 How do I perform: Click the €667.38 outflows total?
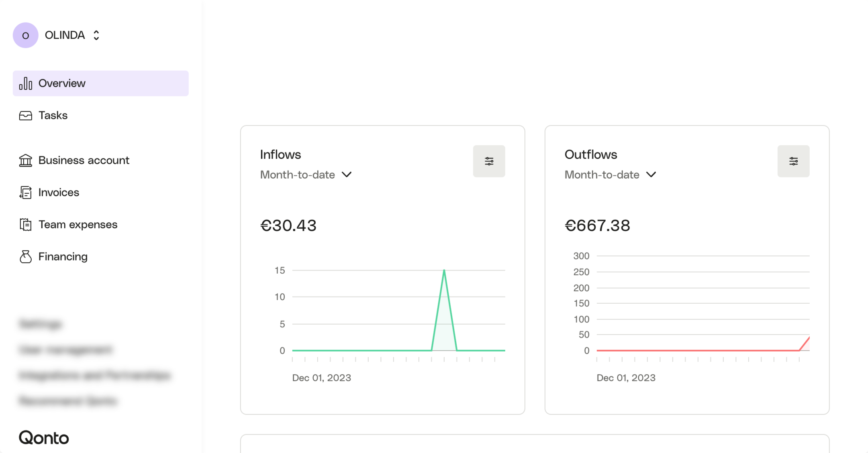pyautogui.click(x=597, y=225)
